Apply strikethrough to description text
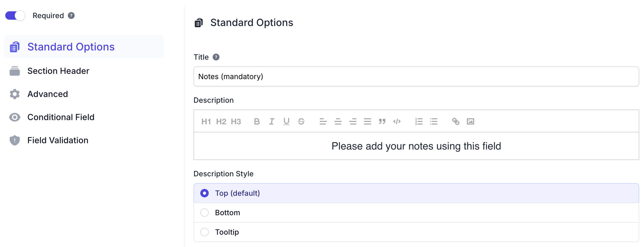 click(301, 121)
